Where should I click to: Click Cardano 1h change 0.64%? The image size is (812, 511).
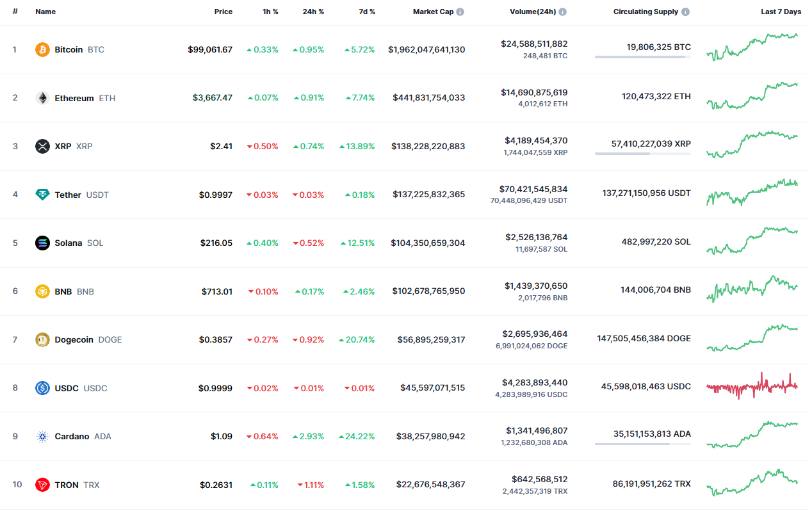pos(263,436)
